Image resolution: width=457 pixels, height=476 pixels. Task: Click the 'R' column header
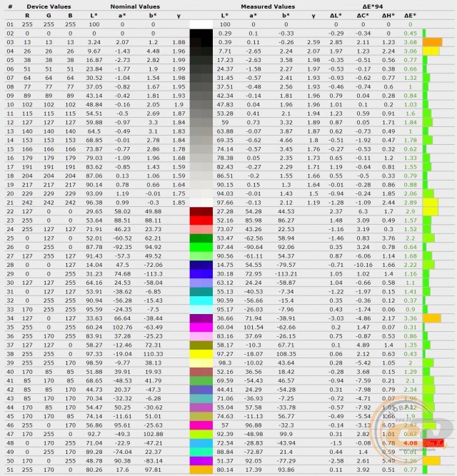pos(27,16)
